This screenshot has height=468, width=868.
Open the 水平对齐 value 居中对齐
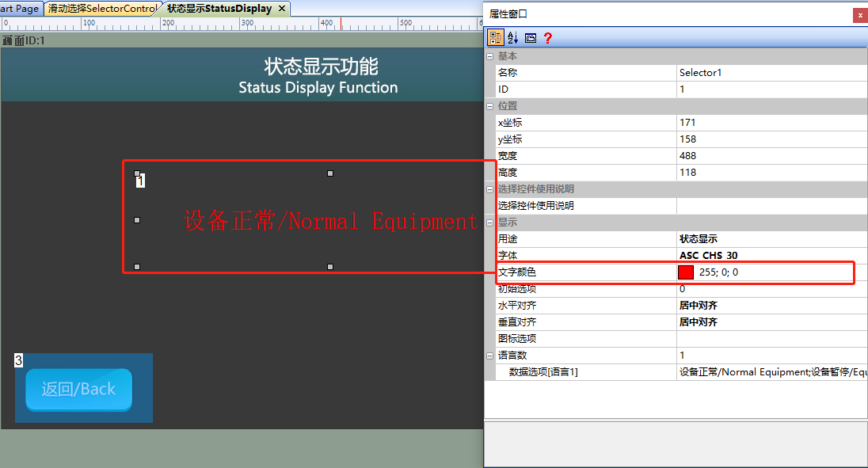coord(771,306)
